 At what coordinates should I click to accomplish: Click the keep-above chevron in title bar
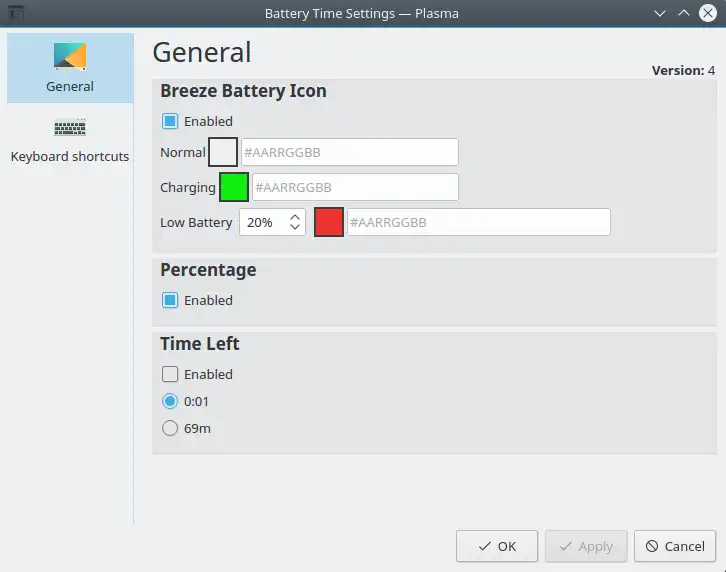coord(684,13)
